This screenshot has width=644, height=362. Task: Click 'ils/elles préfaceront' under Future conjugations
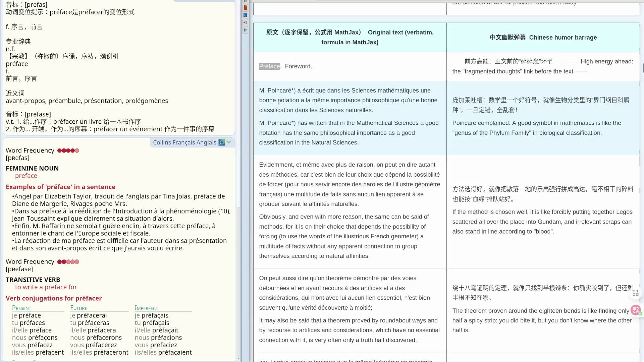99,352
